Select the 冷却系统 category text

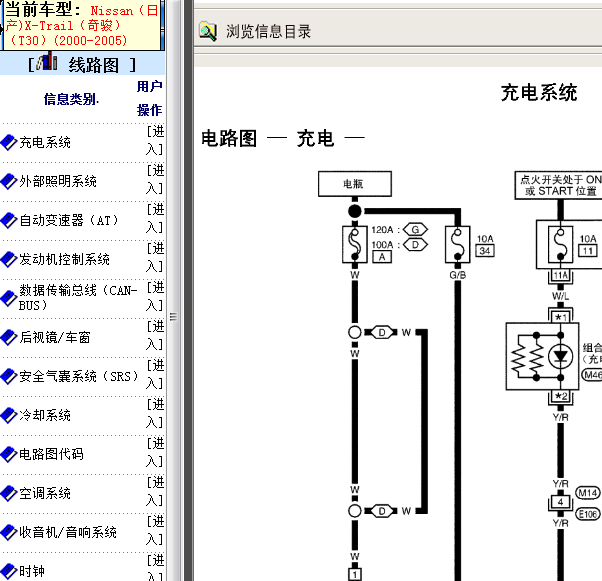tap(45, 415)
